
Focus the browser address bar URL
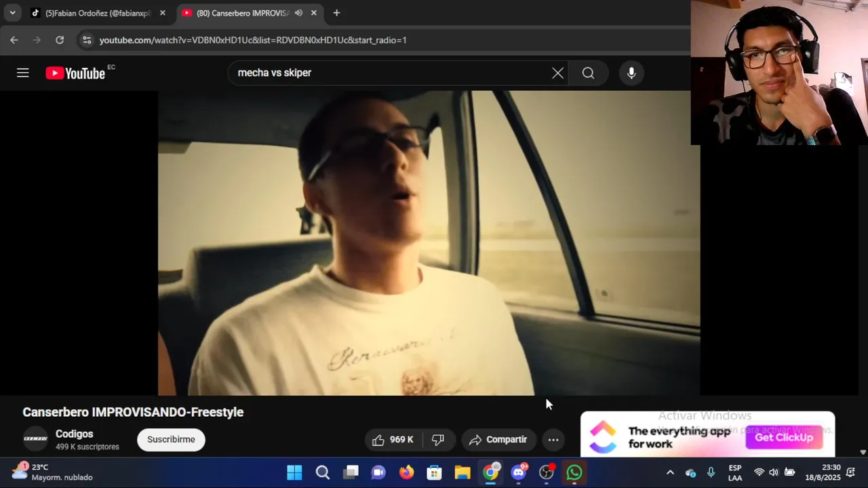pos(253,40)
